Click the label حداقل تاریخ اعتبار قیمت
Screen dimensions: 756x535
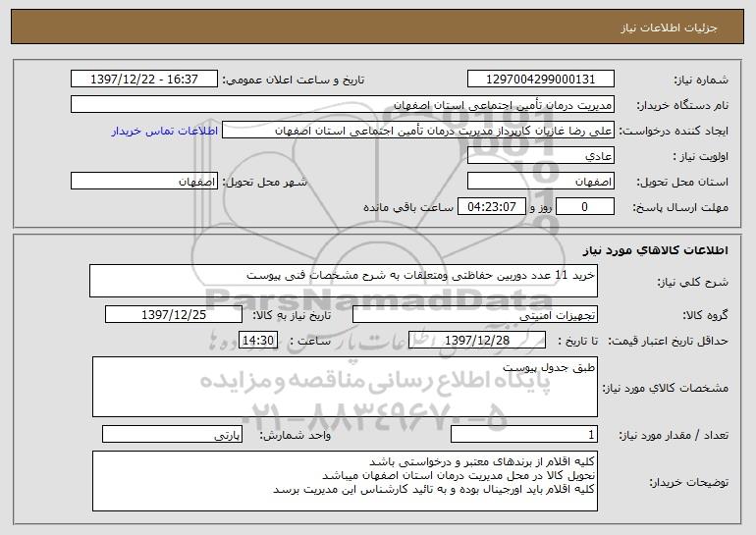tap(669, 341)
